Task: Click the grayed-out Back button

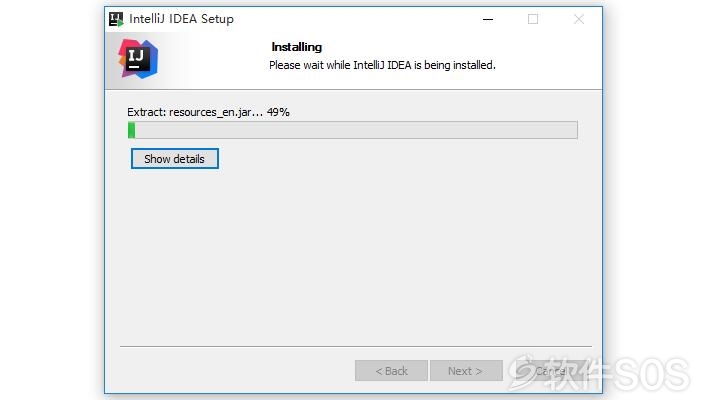Action: [x=391, y=371]
